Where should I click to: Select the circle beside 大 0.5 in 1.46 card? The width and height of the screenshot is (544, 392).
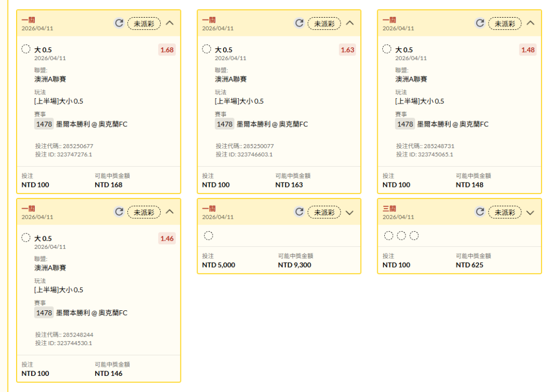(x=26, y=238)
